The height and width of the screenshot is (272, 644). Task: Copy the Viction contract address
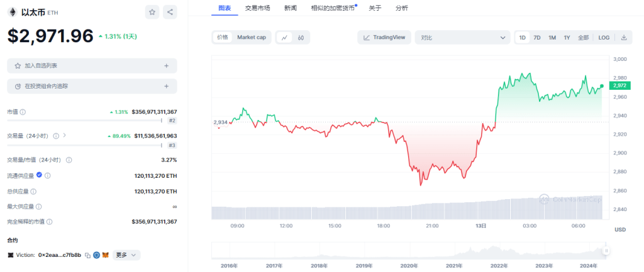click(x=88, y=255)
